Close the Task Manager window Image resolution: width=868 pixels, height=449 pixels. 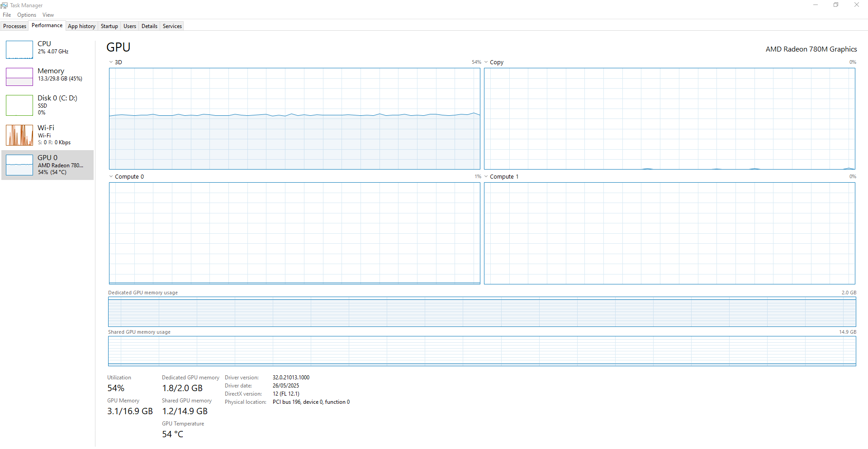tap(857, 5)
